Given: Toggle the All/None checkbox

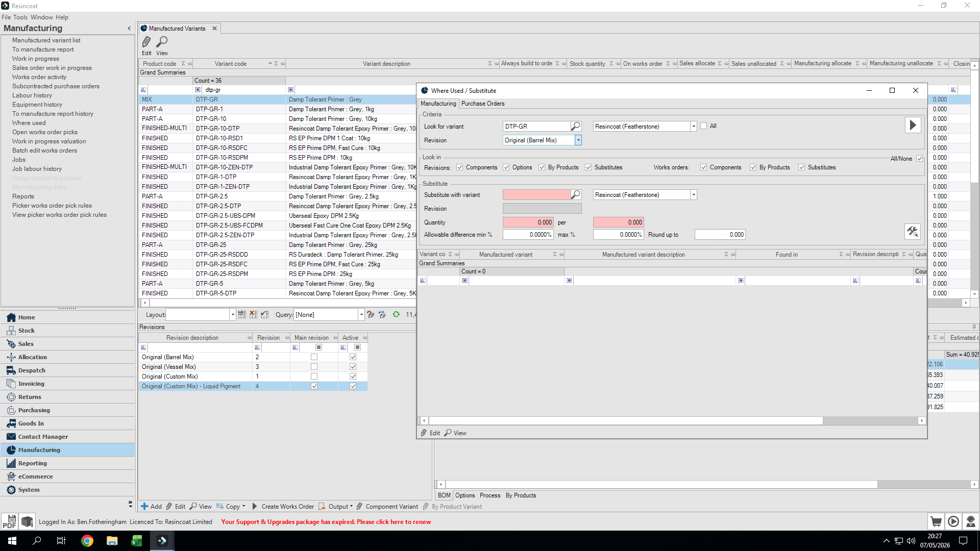Looking at the screenshot, I should pyautogui.click(x=920, y=159).
